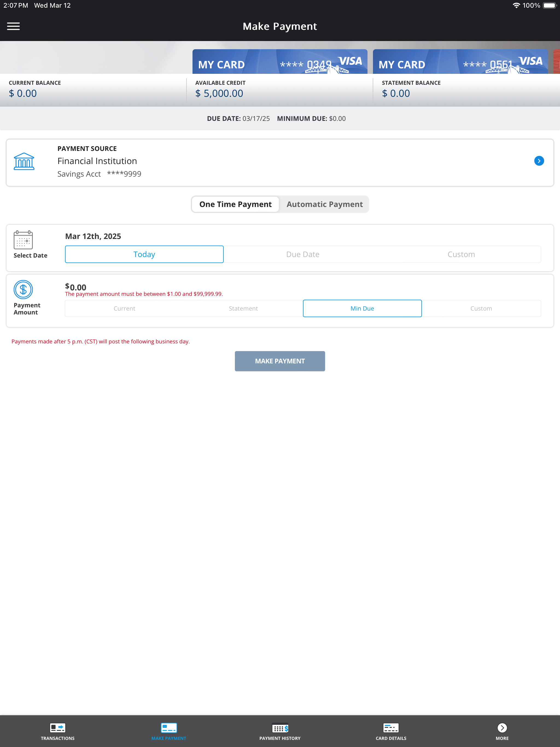Tap the 5 p.m. CST posting notice
The height and width of the screenshot is (747, 560).
101,342
